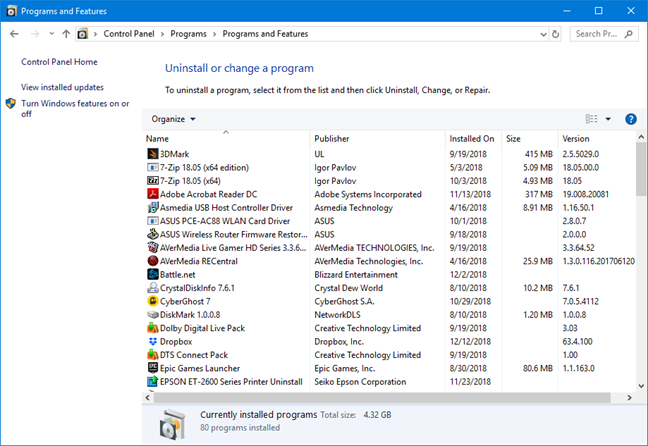Viewport: 648px width, 446px height.
Task: Click the Adobe Acrobat Reader DC icon
Action: [152, 194]
